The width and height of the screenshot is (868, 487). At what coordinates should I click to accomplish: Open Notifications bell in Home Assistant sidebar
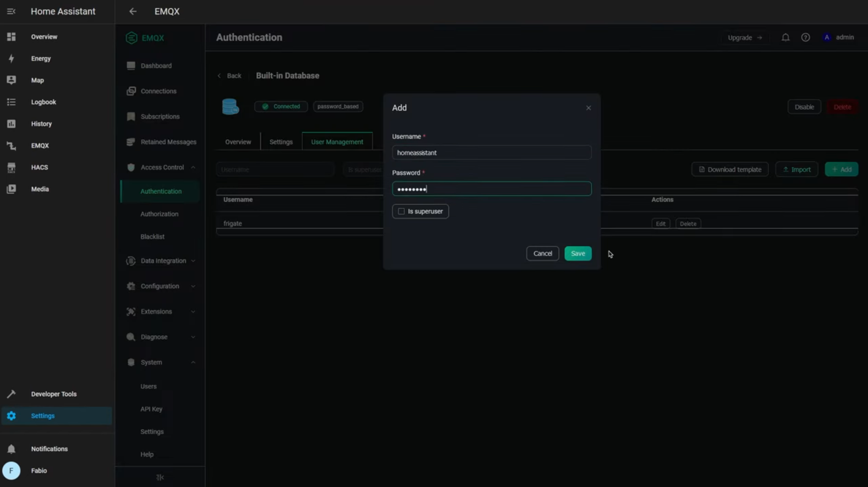[11, 449]
